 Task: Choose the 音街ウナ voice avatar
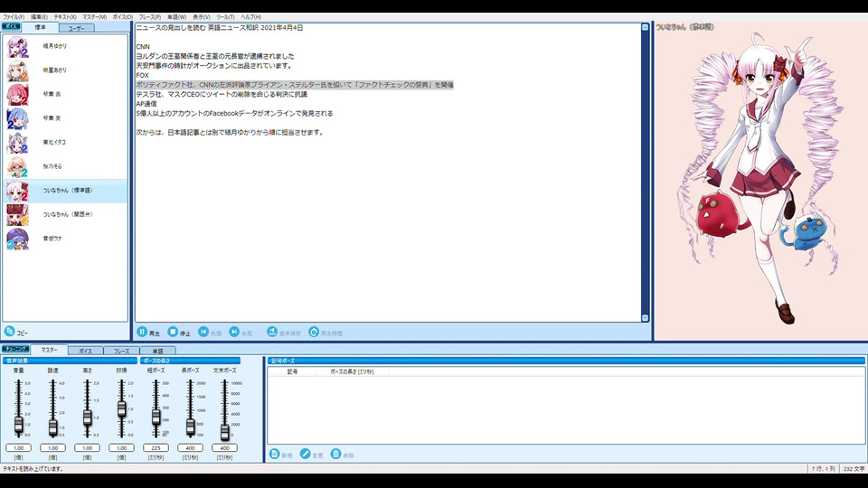[x=17, y=239]
